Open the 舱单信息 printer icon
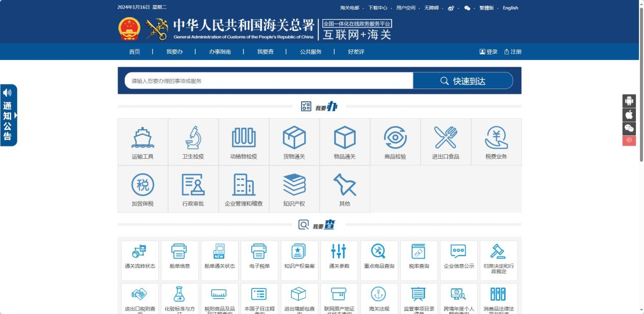Screen dimensions: 644x314 [x=180, y=251]
